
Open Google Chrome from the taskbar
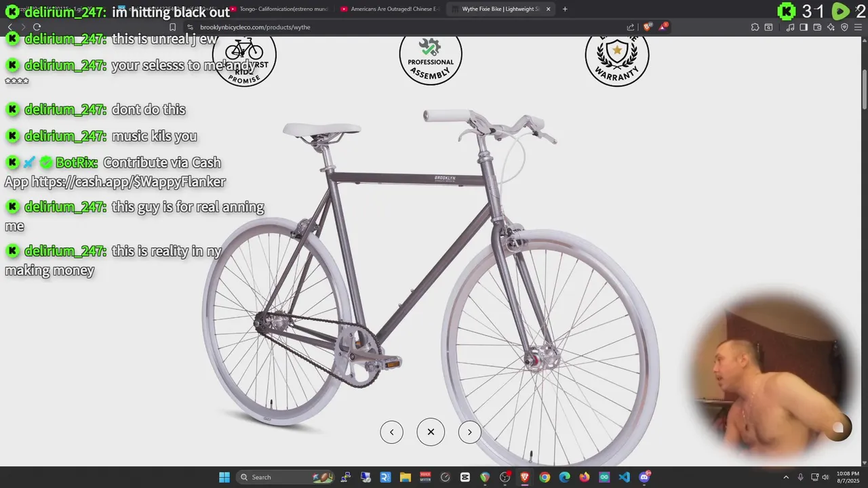coord(545,477)
